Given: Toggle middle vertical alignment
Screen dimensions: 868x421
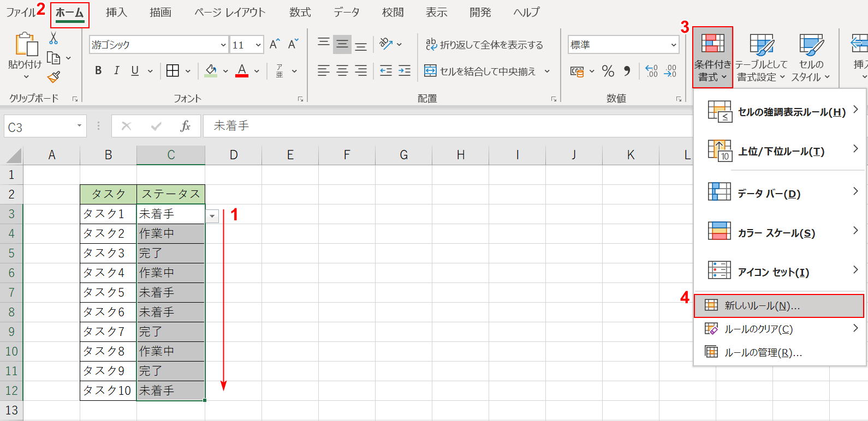Looking at the screenshot, I should click(342, 44).
